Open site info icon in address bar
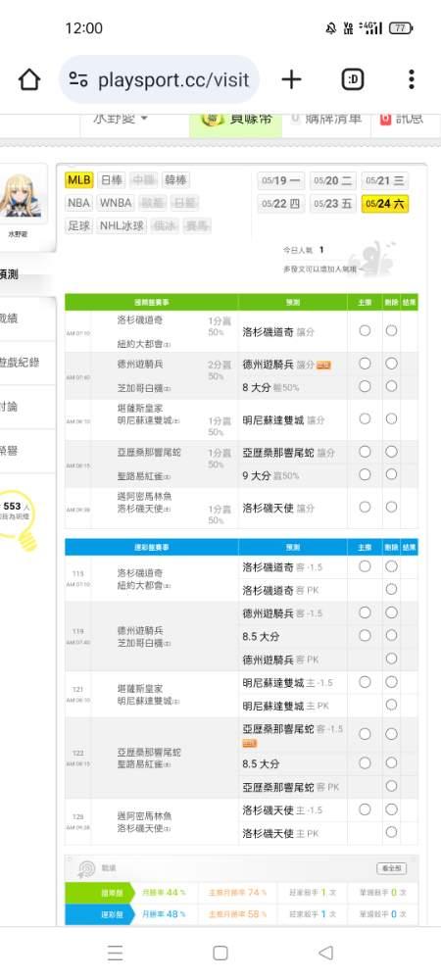Image resolution: width=441 pixels, height=980 pixels. click(78, 79)
